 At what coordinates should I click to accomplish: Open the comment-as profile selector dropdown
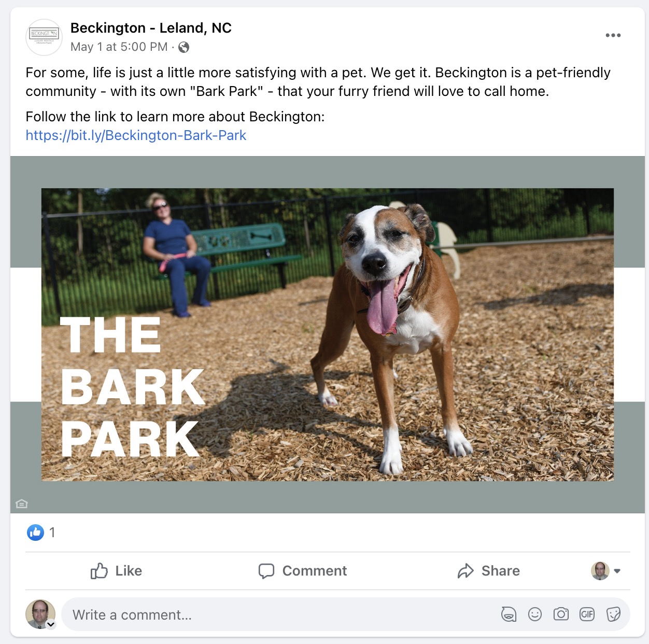tap(605, 571)
